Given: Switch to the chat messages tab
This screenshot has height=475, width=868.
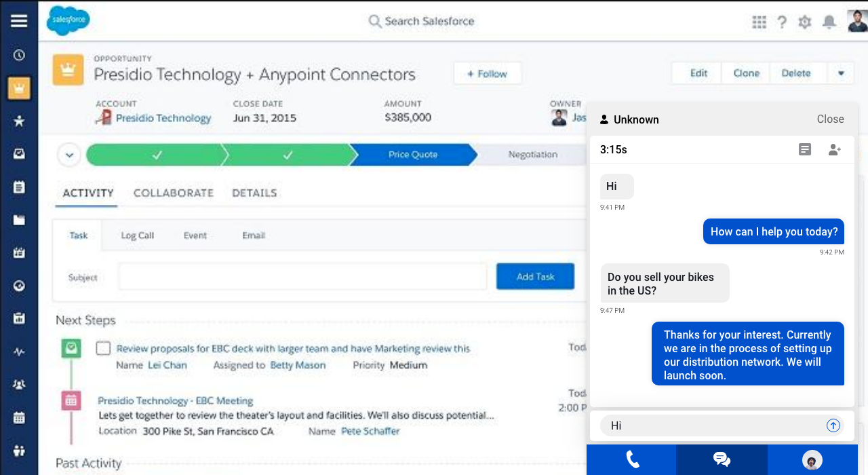Looking at the screenshot, I should coord(722,460).
